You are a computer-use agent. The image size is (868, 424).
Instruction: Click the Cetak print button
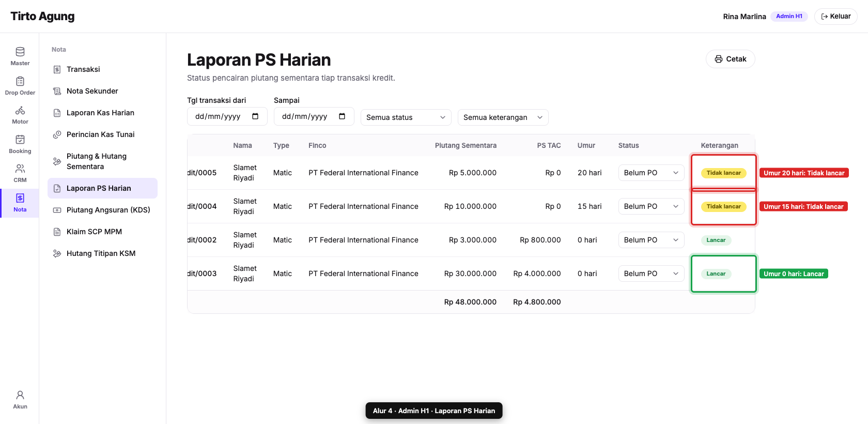pyautogui.click(x=731, y=59)
